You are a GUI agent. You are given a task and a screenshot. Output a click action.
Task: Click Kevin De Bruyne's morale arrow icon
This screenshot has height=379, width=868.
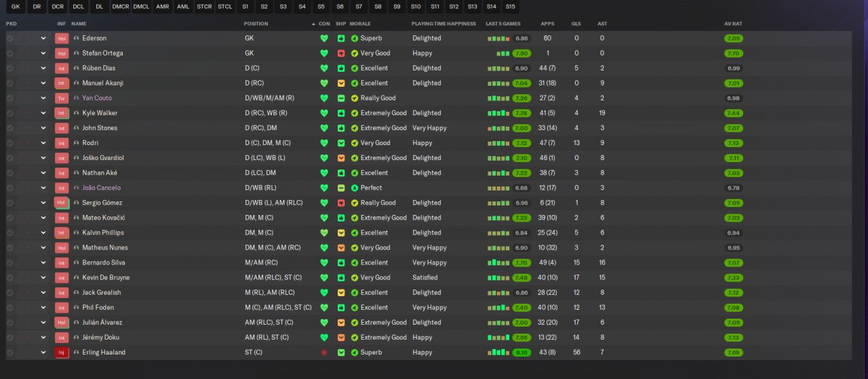(x=354, y=278)
